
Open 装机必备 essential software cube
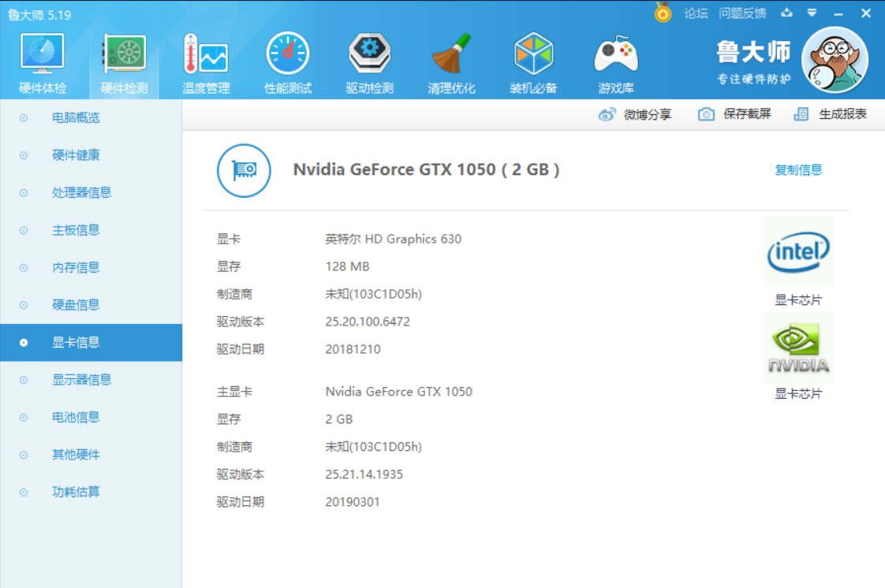pos(533,63)
